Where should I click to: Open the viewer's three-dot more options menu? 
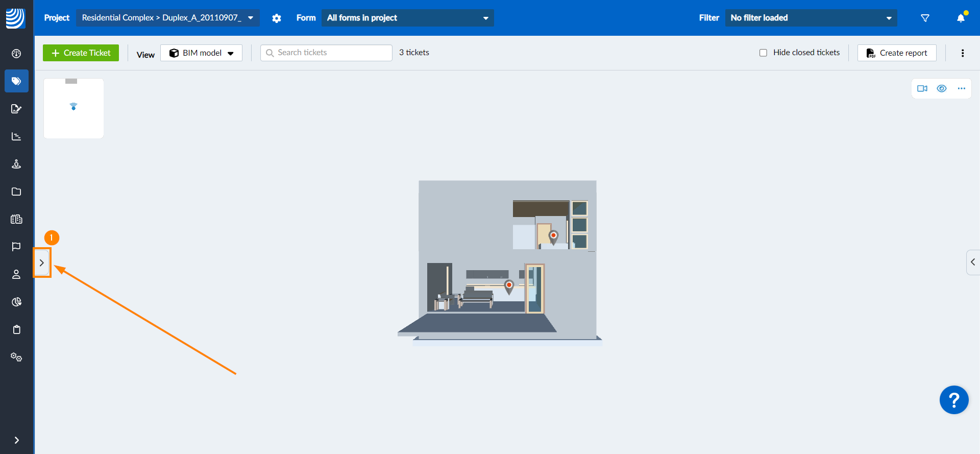pos(962,88)
